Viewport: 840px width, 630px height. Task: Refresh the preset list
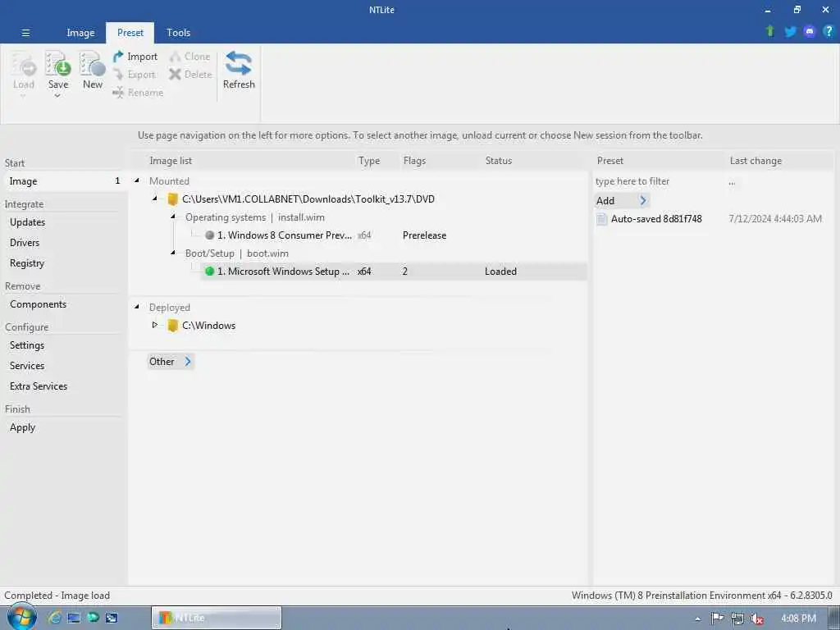click(x=239, y=70)
